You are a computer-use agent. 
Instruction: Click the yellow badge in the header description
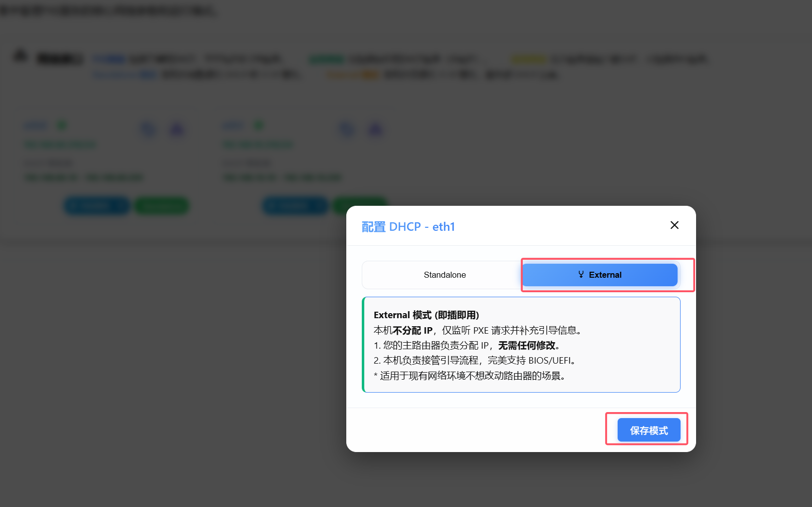point(528,58)
